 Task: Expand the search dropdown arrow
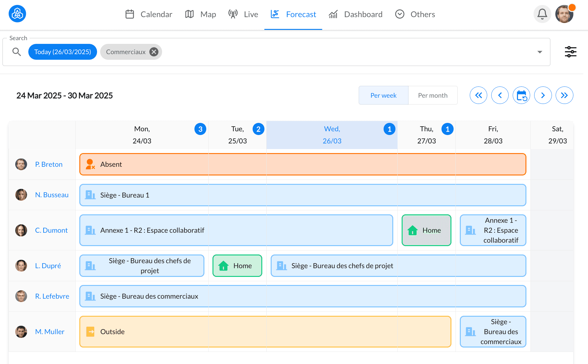pos(540,52)
